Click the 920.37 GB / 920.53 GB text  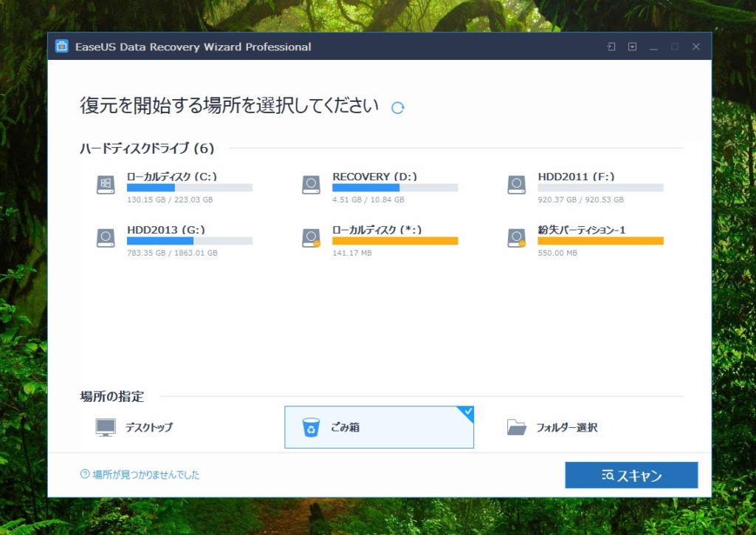point(580,200)
